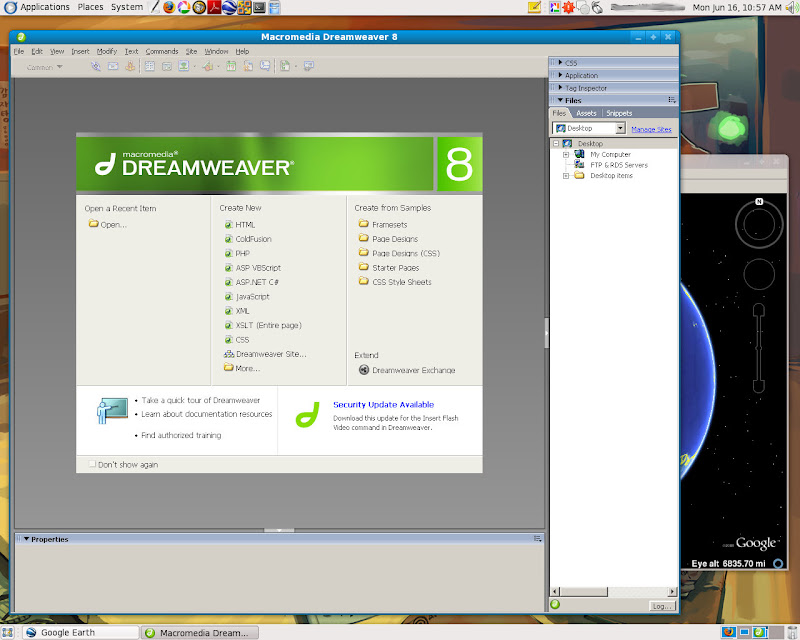Click the Tag Chooser toolbar icon

[309, 66]
